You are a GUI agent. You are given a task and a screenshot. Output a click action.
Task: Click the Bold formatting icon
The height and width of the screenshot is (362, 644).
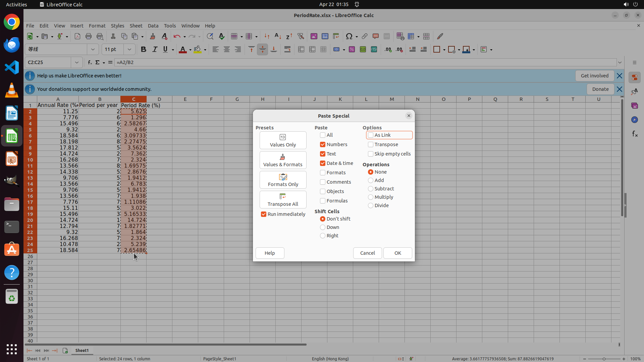coord(144,50)
